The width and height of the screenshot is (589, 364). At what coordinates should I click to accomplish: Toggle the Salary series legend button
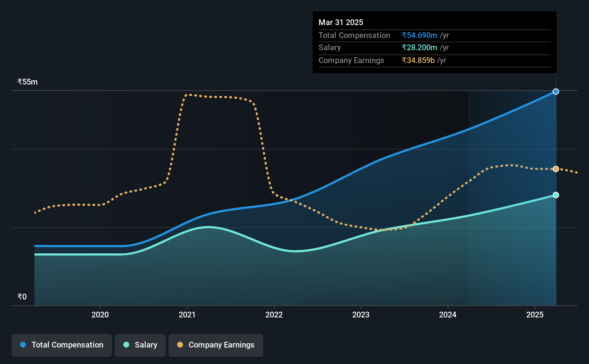(140, 345)
